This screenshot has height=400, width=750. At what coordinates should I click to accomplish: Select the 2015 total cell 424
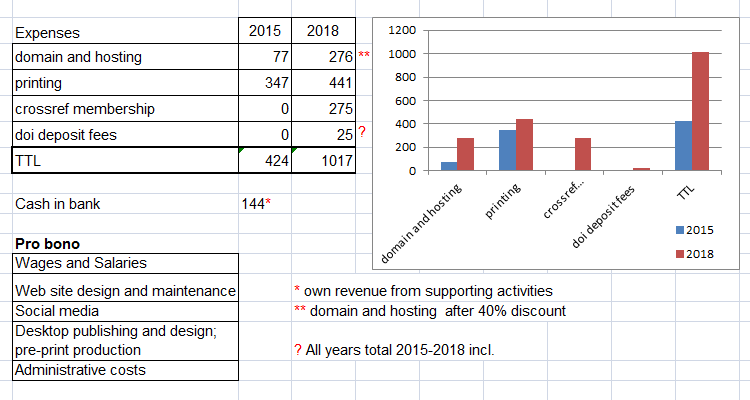265,160
